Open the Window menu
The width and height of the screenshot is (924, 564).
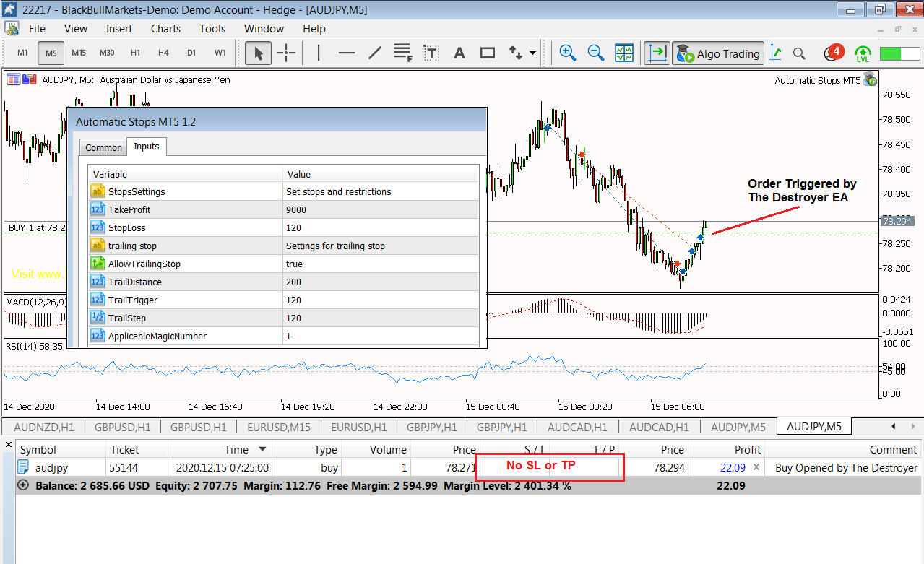click(x=264, y=29)
